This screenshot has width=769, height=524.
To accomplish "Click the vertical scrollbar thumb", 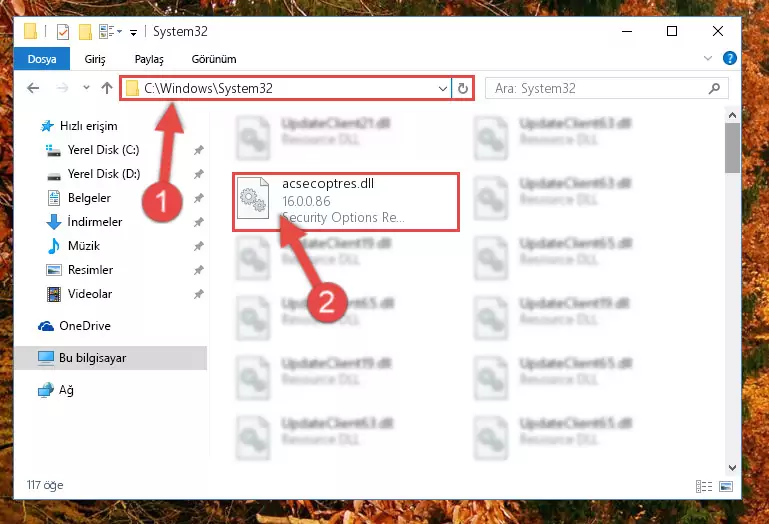I will [x=732, y=148].
